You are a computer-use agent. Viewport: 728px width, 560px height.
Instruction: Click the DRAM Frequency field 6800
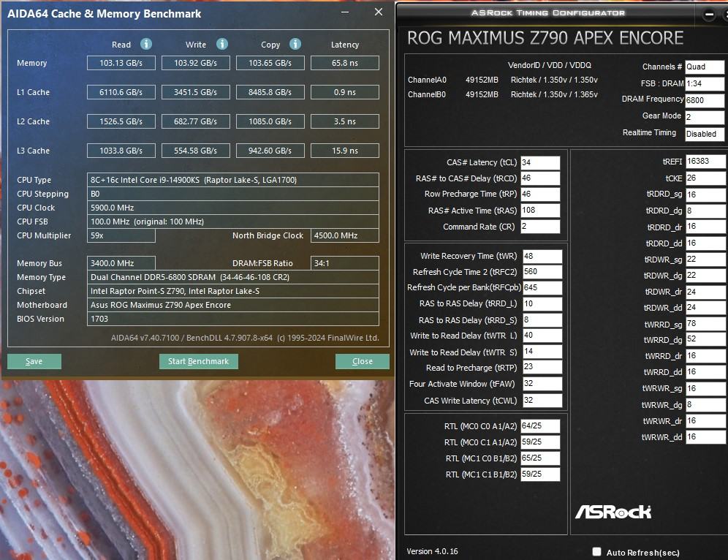point(705,100)
